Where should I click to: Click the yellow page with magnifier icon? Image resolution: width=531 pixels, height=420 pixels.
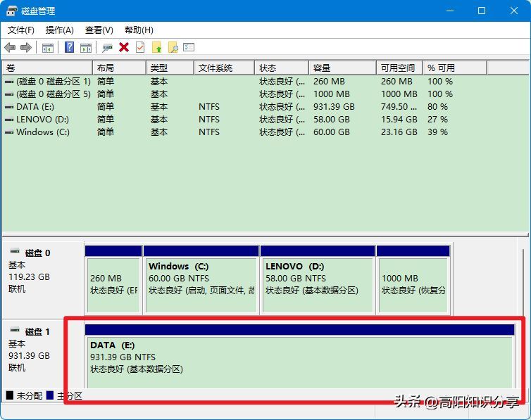173,47
